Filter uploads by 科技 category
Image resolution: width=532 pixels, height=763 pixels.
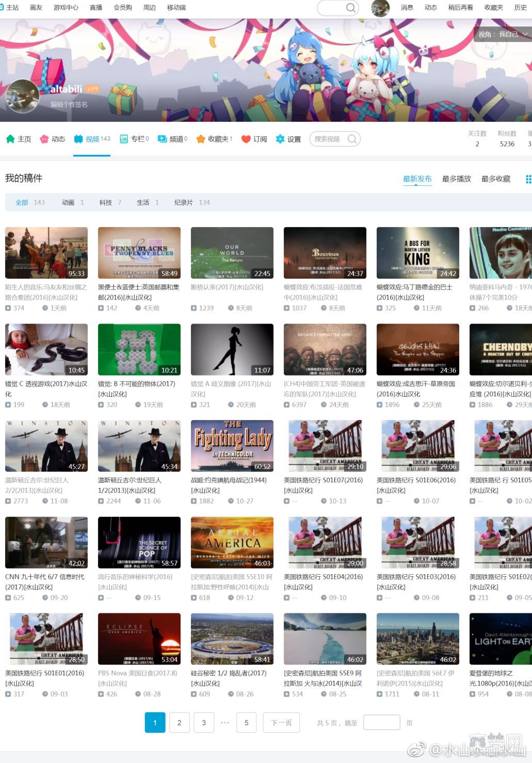[x=106, y=202]
